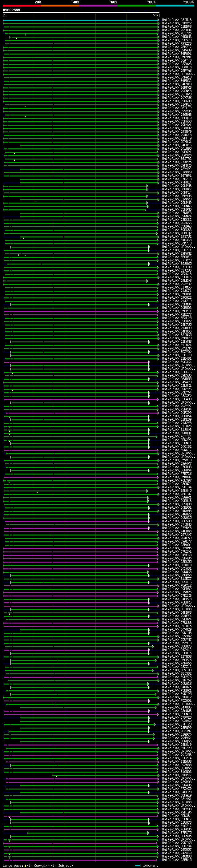Select label UniRef100_A9RS79
The width and height of the screenshot is (197, 868).
pos(176,40)
